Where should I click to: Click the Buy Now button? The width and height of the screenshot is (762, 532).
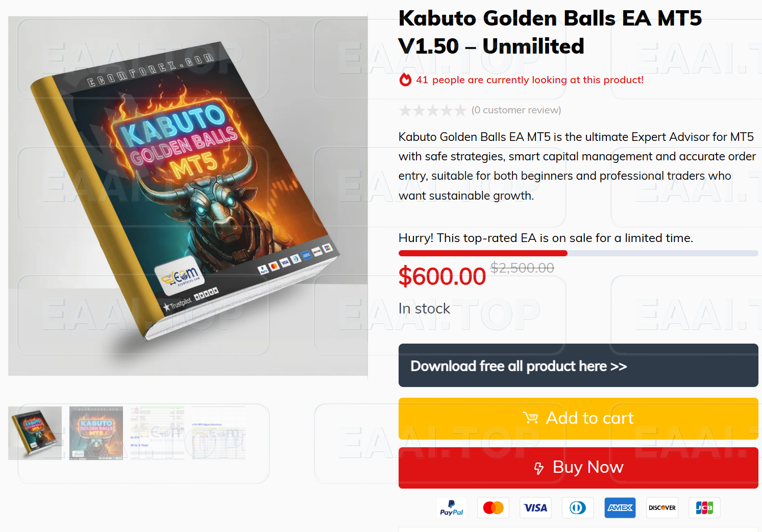click(578, 467)
